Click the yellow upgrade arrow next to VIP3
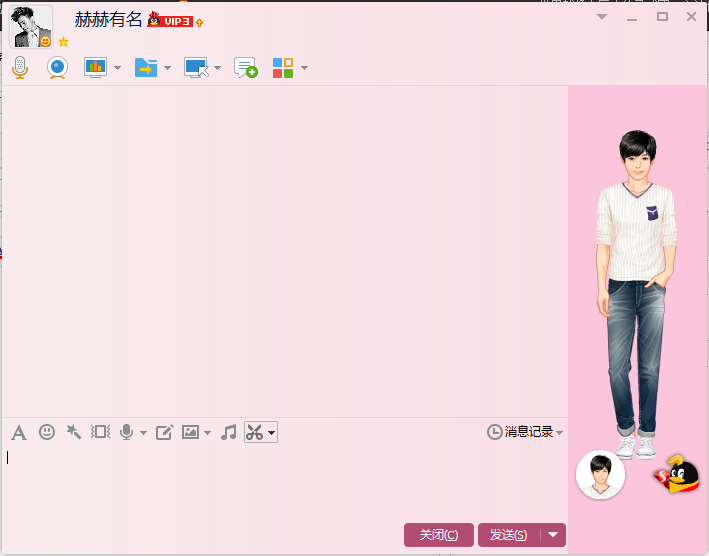Screen dimensions: 709x556 [x=199, y=22]
